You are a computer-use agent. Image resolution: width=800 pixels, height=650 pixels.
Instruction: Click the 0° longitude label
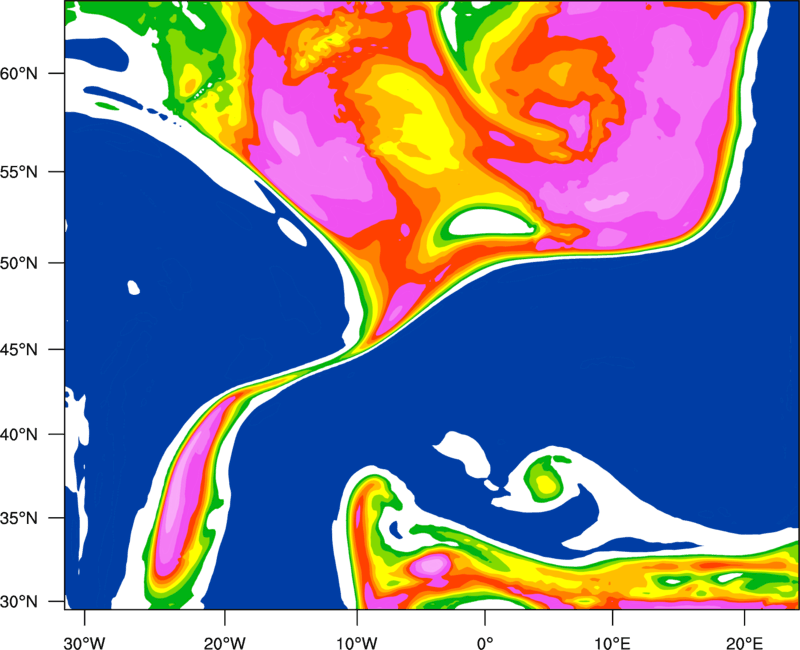click(x=485, y=643)
